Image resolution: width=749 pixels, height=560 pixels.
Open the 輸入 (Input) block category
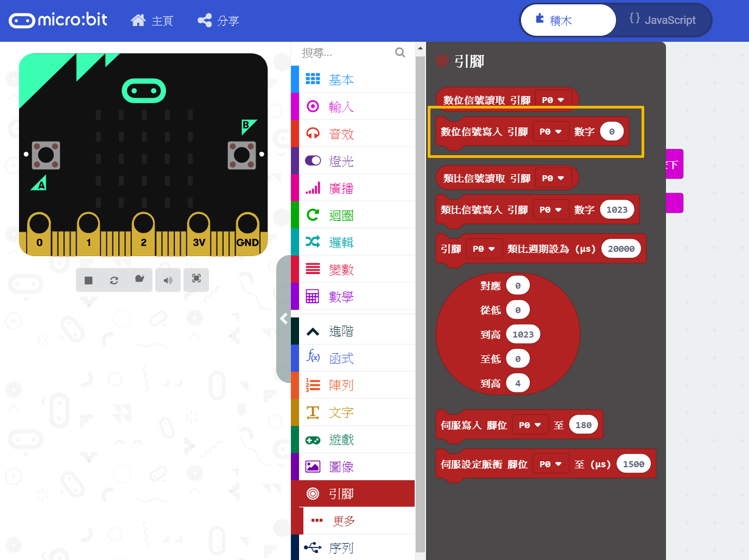341,106
